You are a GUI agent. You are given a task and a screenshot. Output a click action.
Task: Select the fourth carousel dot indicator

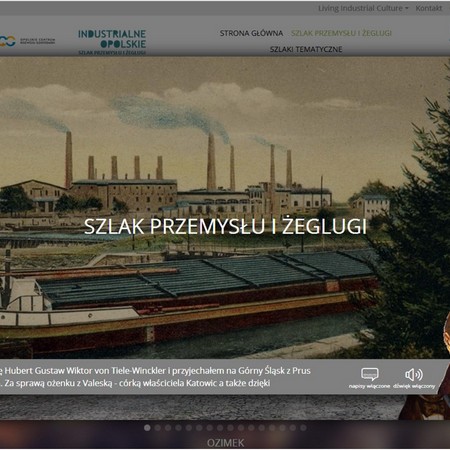pyautogui.click(x=178, y=428)
